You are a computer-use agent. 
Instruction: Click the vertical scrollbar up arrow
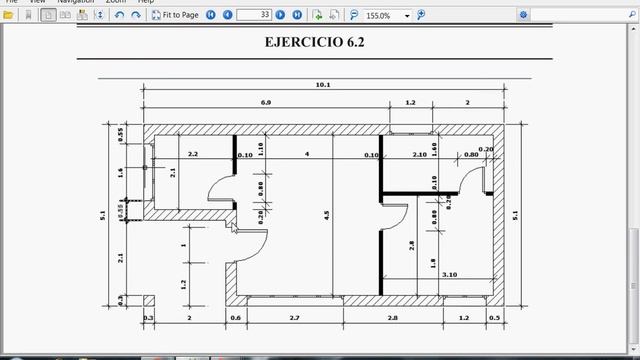pyautogui.click(x=633, y=29)
